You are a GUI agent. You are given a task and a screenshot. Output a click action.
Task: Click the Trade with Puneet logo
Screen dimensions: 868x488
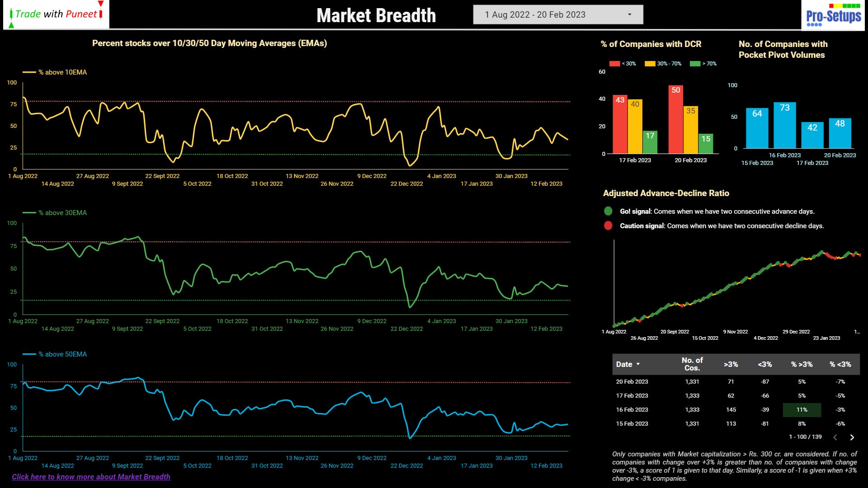56,14
